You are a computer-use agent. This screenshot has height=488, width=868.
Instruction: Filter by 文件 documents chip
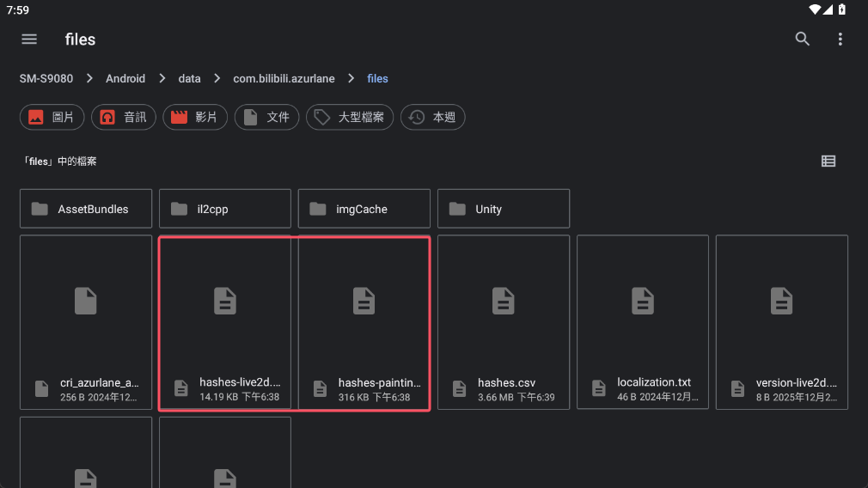click(266, 118)
